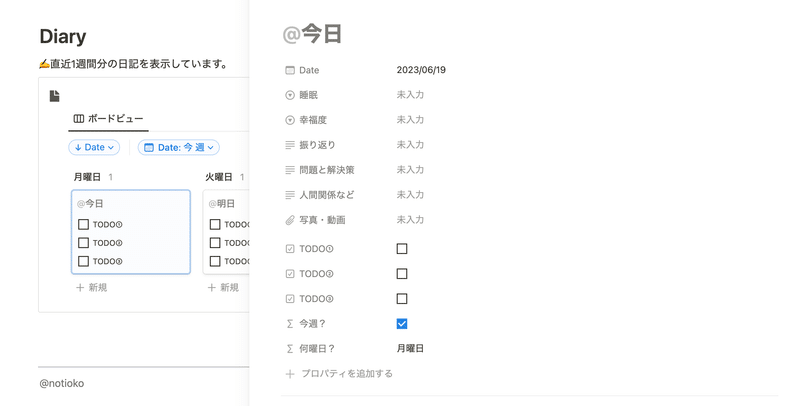Click the 問題と解決策 text property icon

coord(290,170)
